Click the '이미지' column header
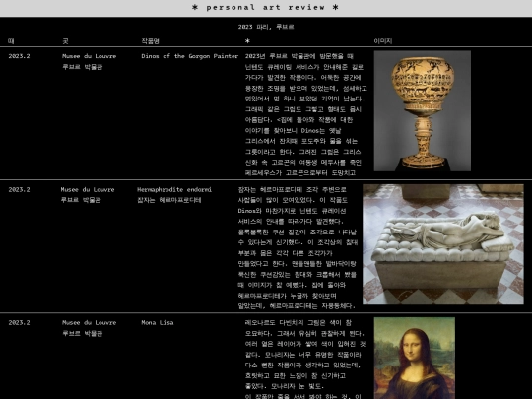The image size is (532, 399). point(382,41)
